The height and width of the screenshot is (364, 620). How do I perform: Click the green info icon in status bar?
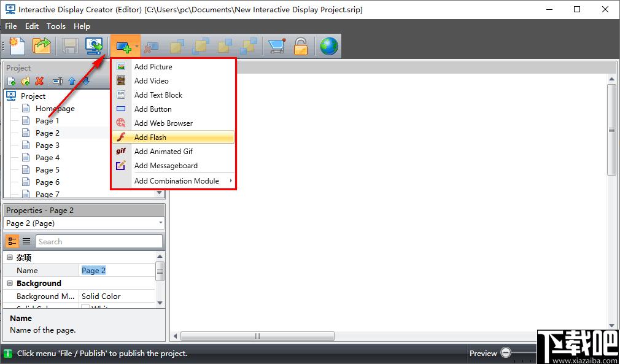pos(8,354)
